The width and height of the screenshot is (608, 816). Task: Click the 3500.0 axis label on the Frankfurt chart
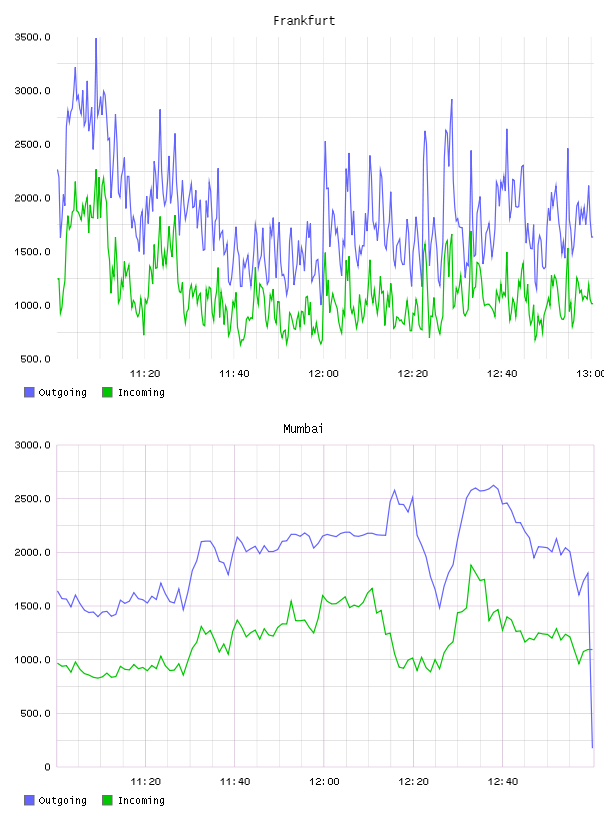point(32,37)
